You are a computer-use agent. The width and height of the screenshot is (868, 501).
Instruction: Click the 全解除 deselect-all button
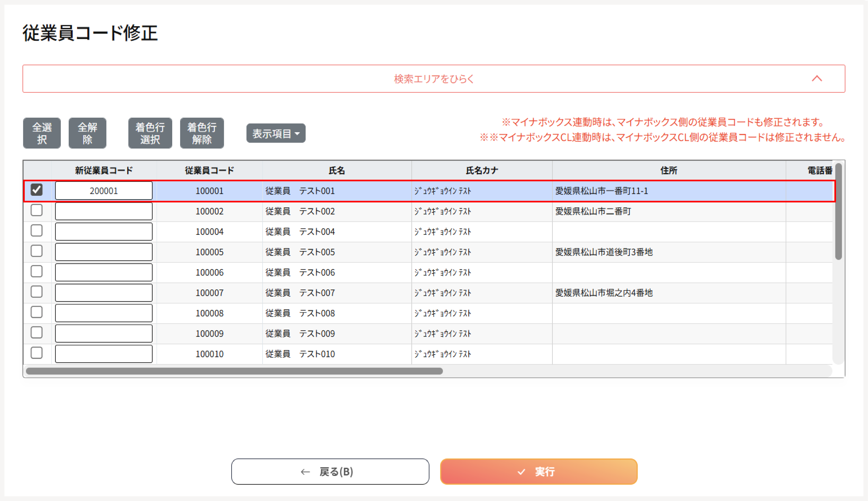87,133
